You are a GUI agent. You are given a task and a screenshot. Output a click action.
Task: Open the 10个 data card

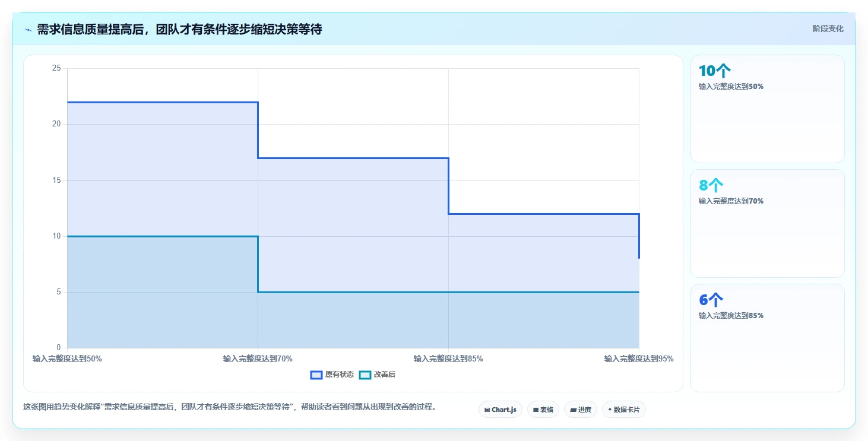click(x=768, y=109)
